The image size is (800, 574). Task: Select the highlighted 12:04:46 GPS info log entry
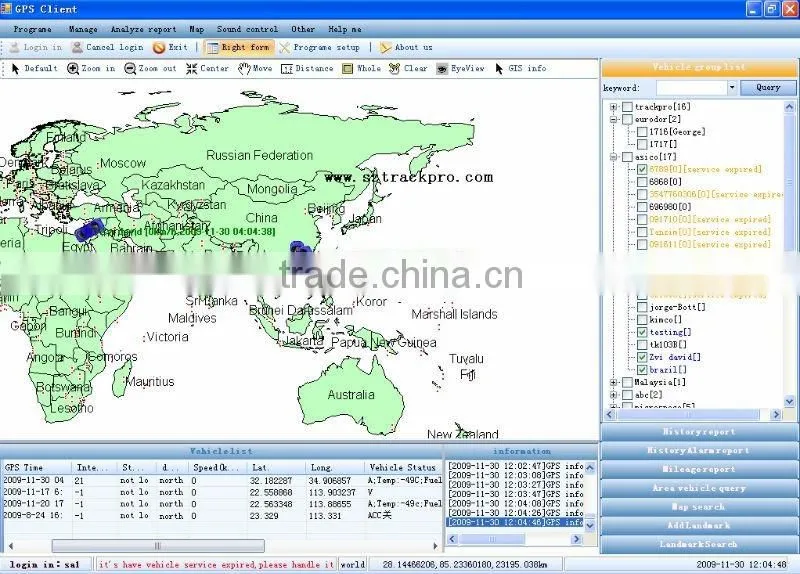[x=515, y=522]
